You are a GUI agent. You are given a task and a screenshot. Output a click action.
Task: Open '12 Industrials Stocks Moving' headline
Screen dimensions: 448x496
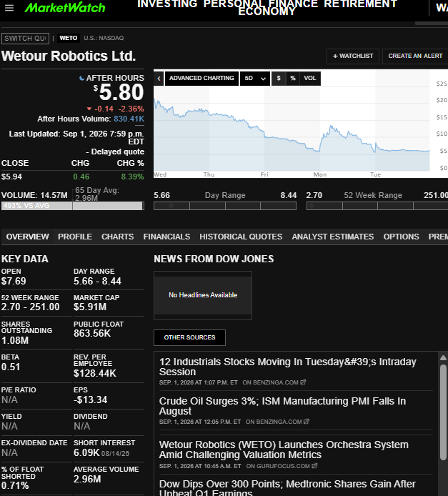(x=288, y=367)
